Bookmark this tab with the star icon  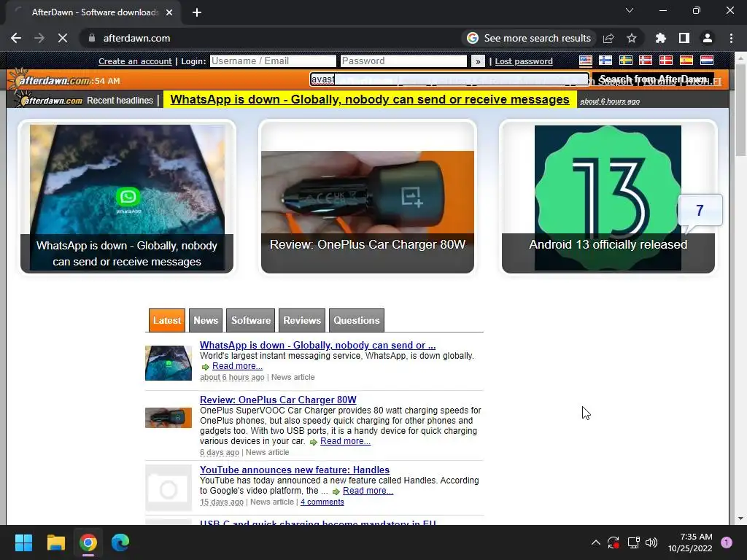[632, 38]
